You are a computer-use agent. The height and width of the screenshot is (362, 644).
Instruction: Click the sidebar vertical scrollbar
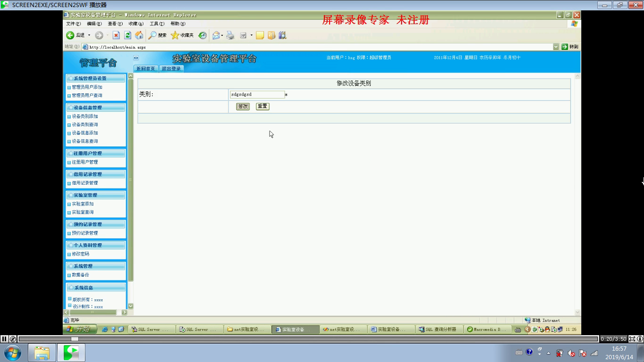pyautogui.click(x=131, y=191)
